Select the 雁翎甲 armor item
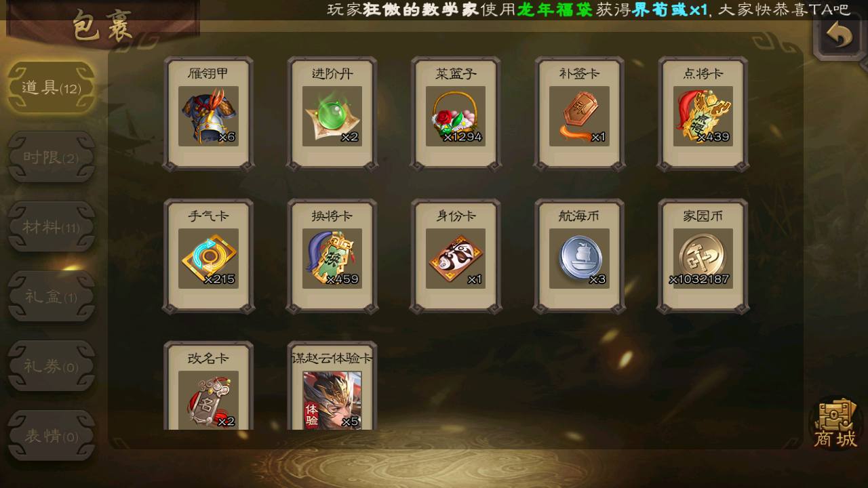Screen dimensions: 868x488 [x=208, y=116]
